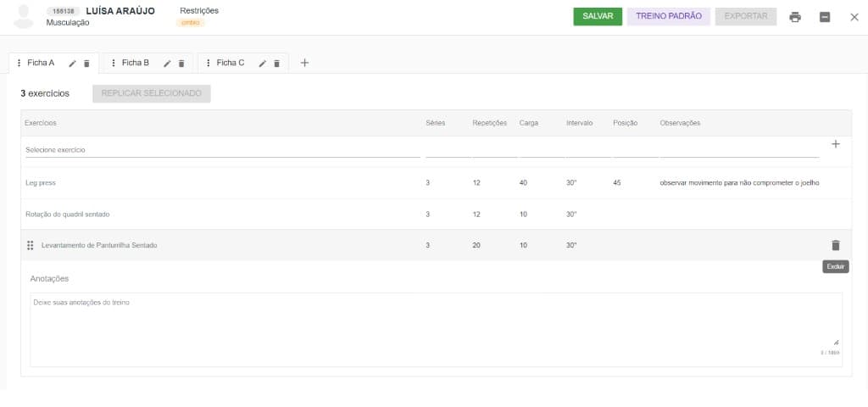
Task: Edit Ficha C via the pencil icon
Action: pyautogui.click(x=263, y=64)
